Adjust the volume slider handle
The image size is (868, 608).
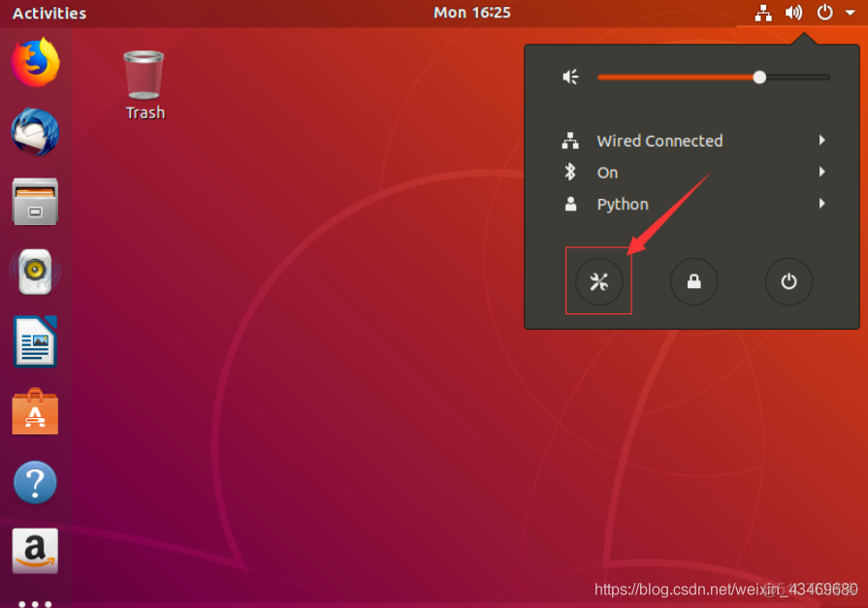759,78
